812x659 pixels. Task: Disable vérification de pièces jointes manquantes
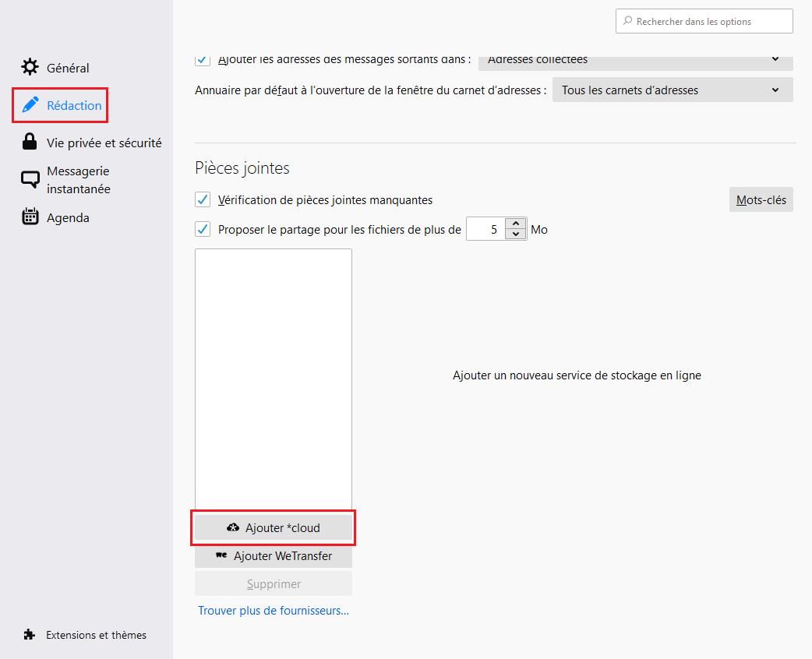point(203,199)
